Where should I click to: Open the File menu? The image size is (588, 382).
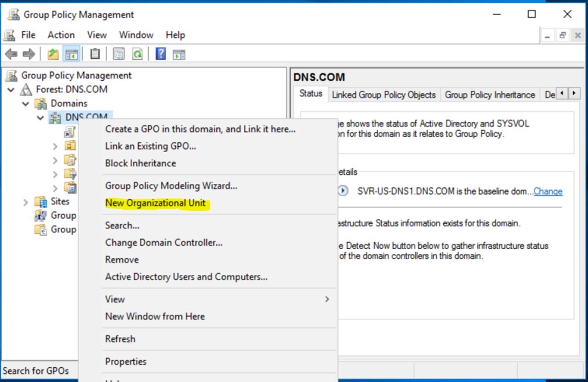(28, 35)
